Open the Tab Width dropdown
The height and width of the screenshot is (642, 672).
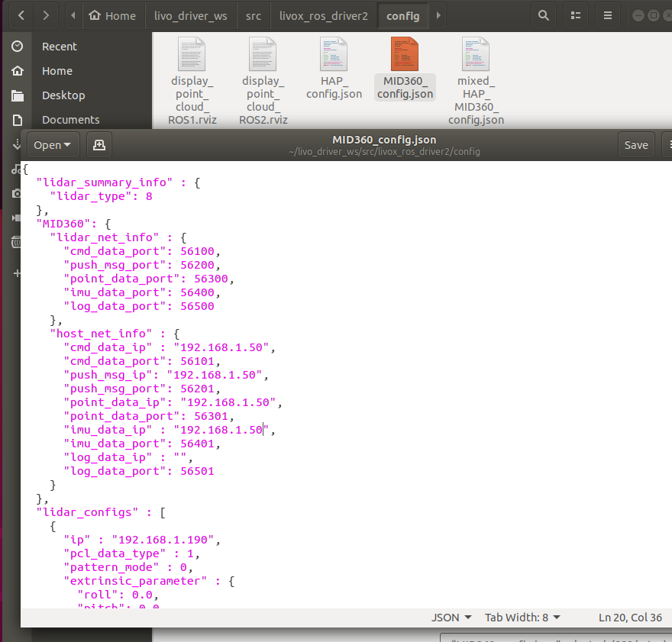point(522,618)
